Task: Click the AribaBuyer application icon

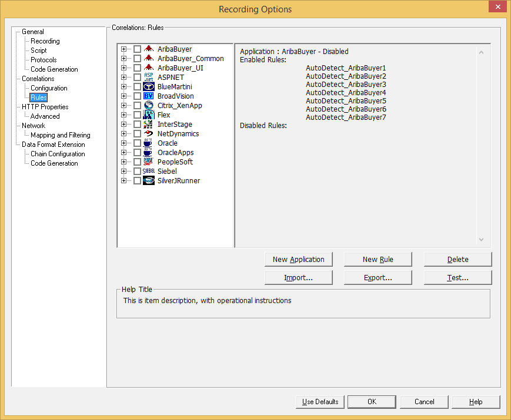Action: pyautogui.click(x=149, y=49)
